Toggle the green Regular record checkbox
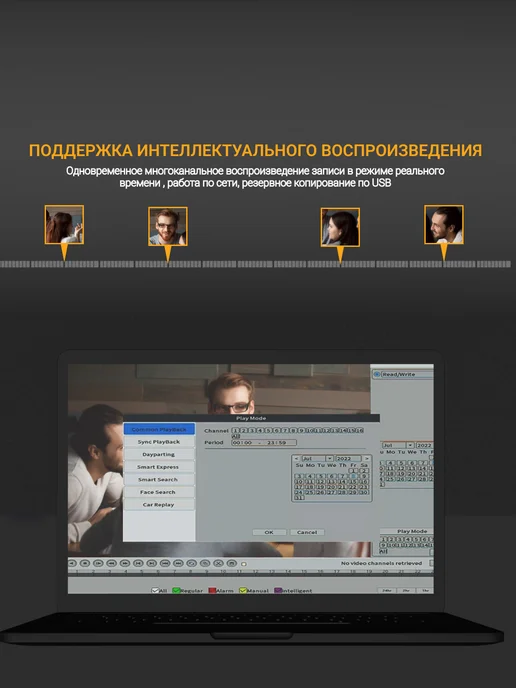Viewport: 516px width, 688px height. tap(176, 591)
